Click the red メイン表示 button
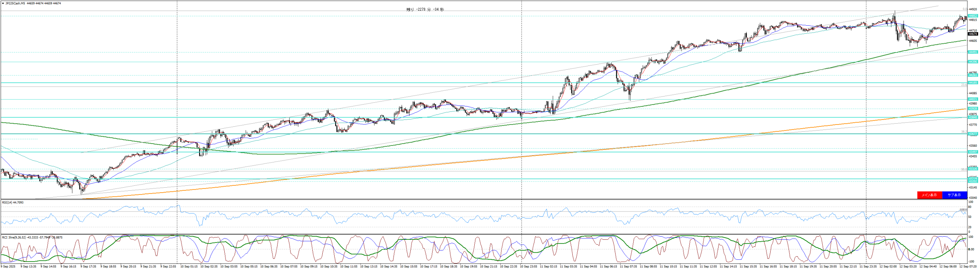 tap(929, 195)
